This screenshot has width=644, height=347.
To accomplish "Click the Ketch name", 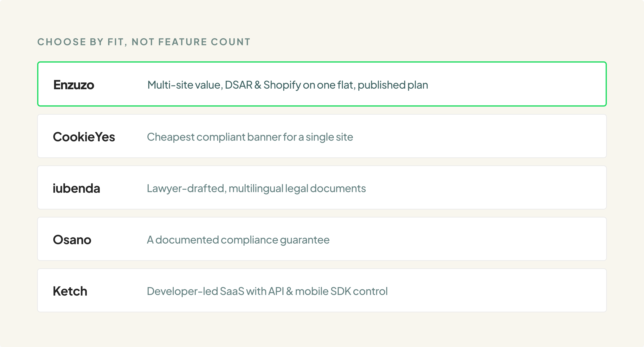I will [70, 291].
